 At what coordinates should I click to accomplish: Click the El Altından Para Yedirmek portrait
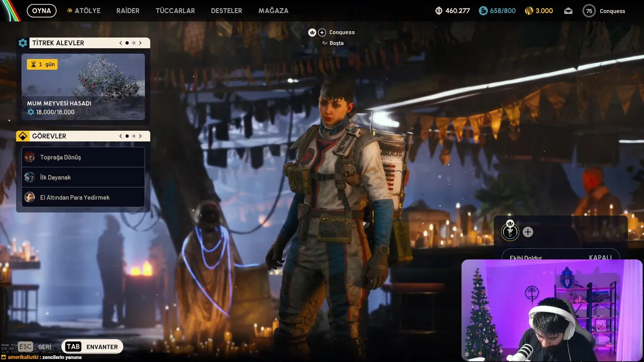30,197
